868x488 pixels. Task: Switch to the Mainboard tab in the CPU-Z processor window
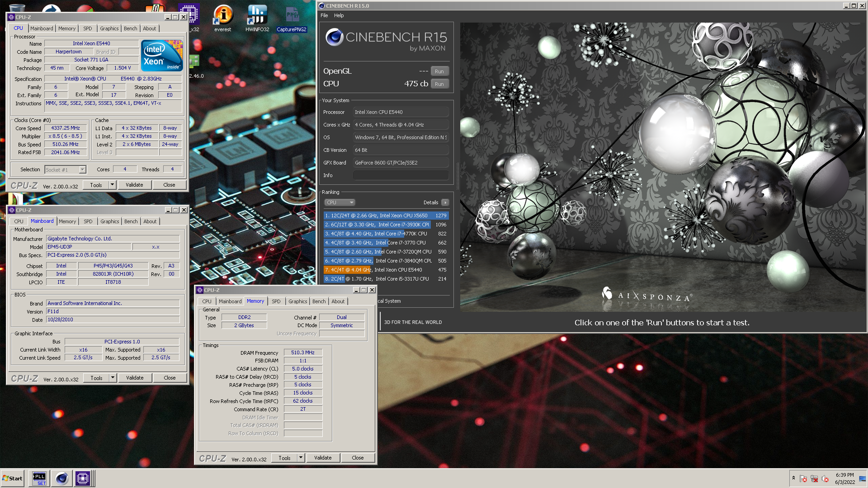(x=42, y=28)
